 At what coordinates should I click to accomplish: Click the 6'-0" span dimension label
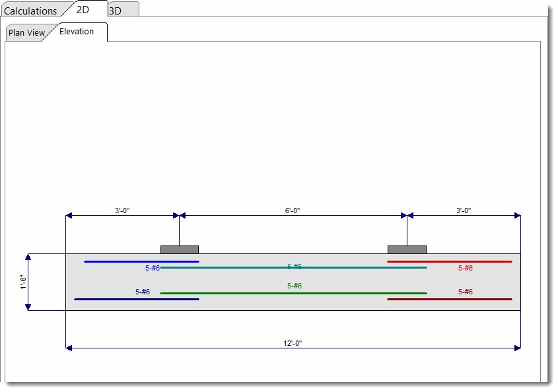tap(293, 210)
